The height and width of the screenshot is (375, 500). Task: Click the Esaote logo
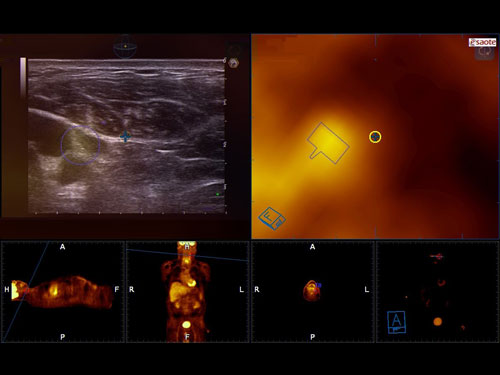[482, 42]
